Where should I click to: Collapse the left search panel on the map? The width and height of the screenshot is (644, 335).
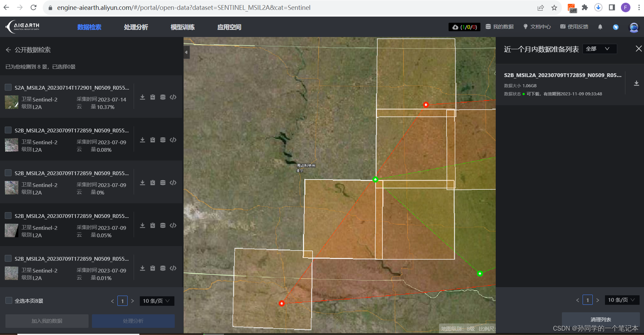pos(186,52)
